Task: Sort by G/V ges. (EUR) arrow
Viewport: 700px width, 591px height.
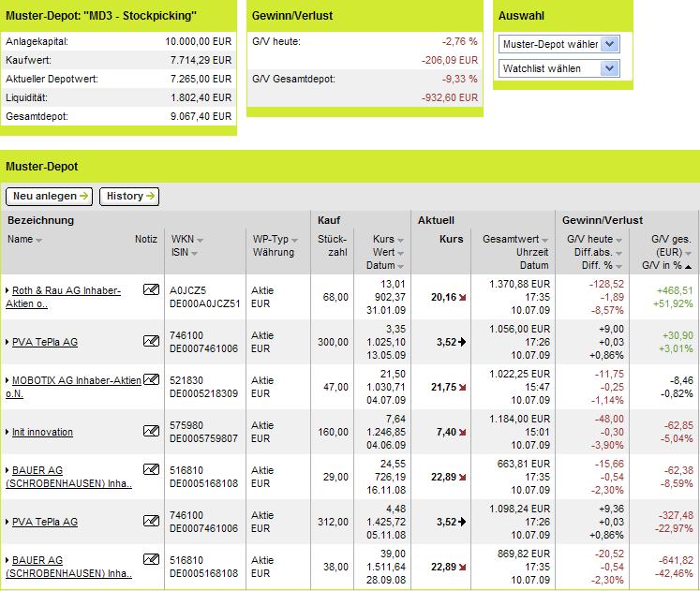Action: (x=688, y=253)
